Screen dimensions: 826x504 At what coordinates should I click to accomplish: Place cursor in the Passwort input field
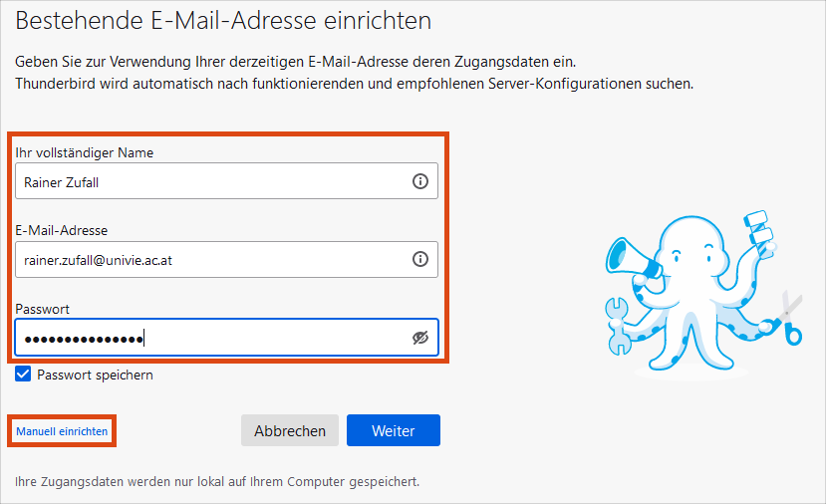click(226, 338)
